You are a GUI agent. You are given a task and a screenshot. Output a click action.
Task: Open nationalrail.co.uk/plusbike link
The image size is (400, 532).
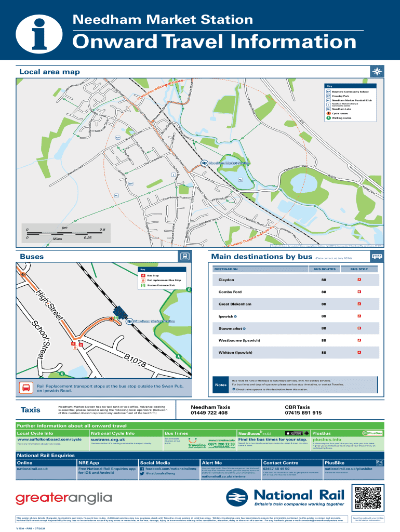(x=348, y=468)
